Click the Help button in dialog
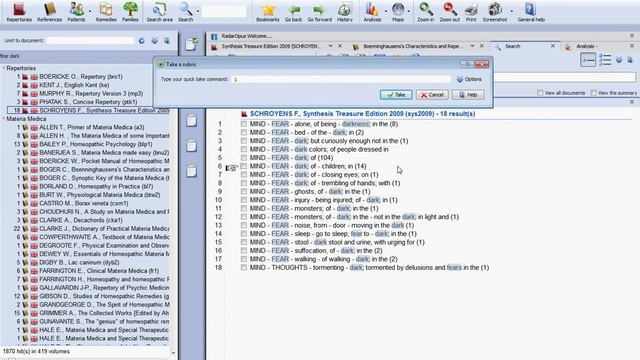The height and width of the screenshot is (360, 640). pos(468,95)
